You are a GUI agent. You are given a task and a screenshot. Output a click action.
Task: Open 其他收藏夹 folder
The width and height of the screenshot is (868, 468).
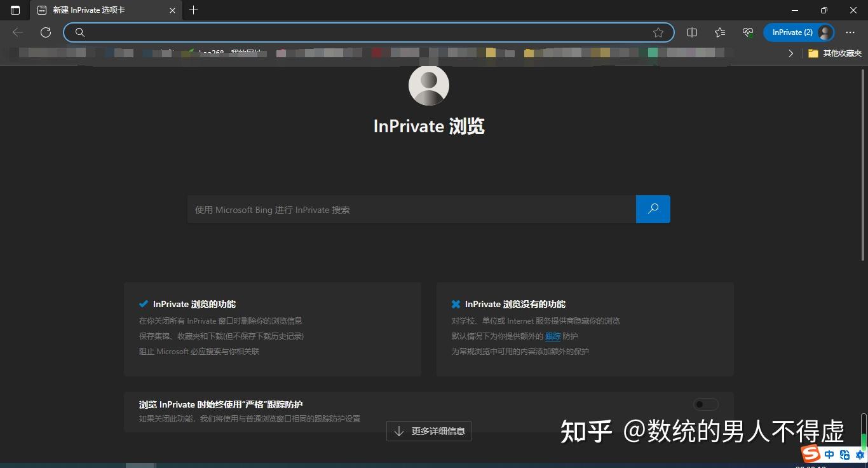pyautogui.click(x=835, y=53)
